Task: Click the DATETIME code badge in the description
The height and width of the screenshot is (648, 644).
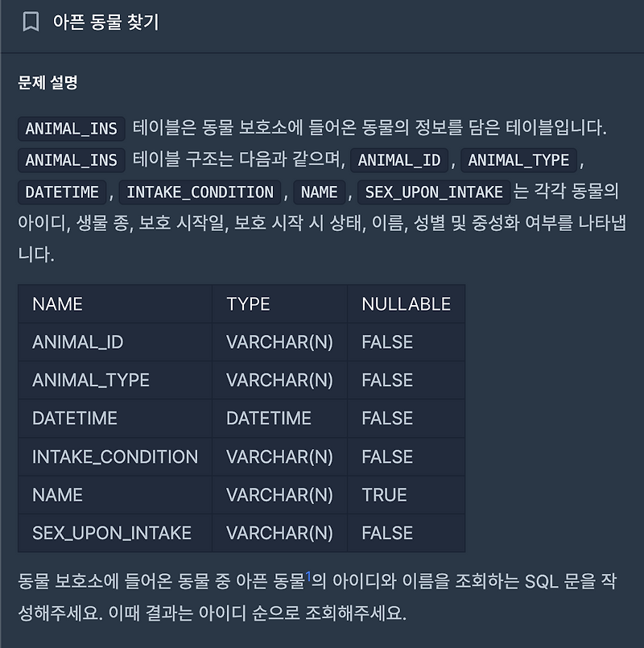Action: pos(60,192)
